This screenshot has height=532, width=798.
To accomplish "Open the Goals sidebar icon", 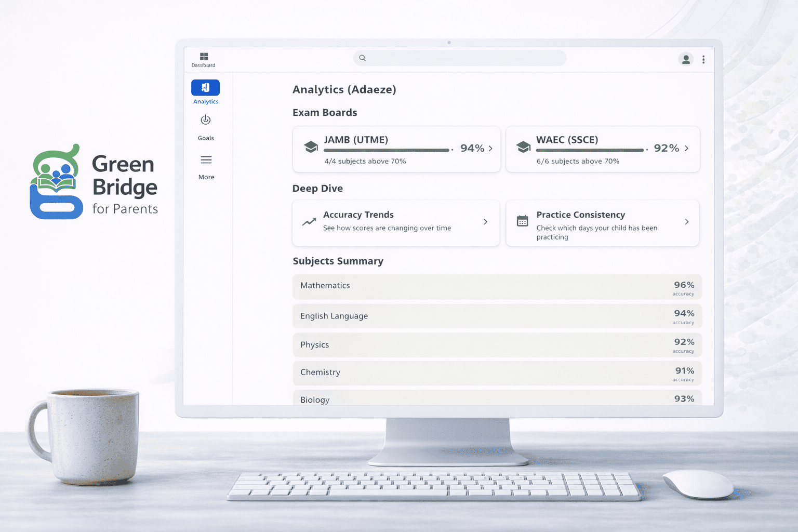I will point(206,121).
